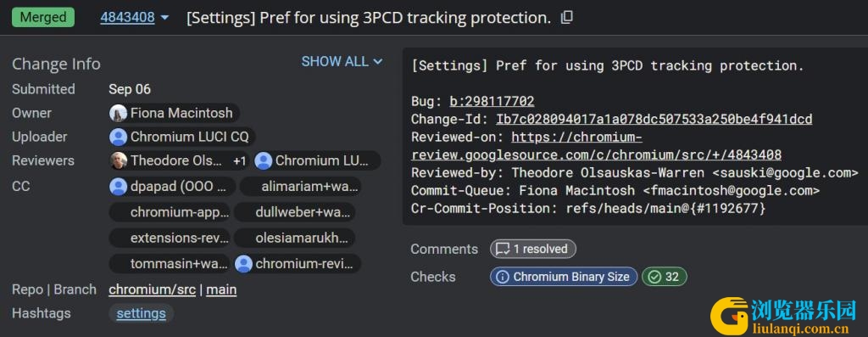Show the +1 additional reviewers
The width and height of the screenshot is (868, 337).
point(239,160)
